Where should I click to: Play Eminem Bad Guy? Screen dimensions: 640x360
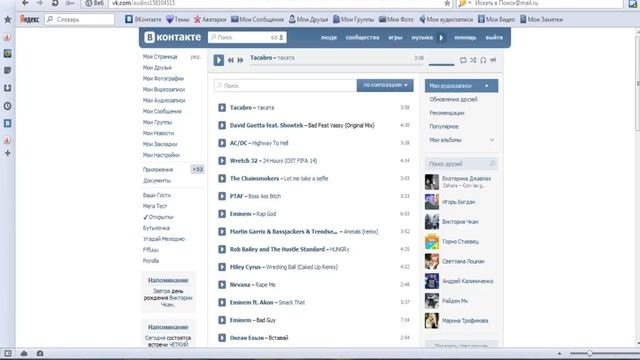point(222,320)
